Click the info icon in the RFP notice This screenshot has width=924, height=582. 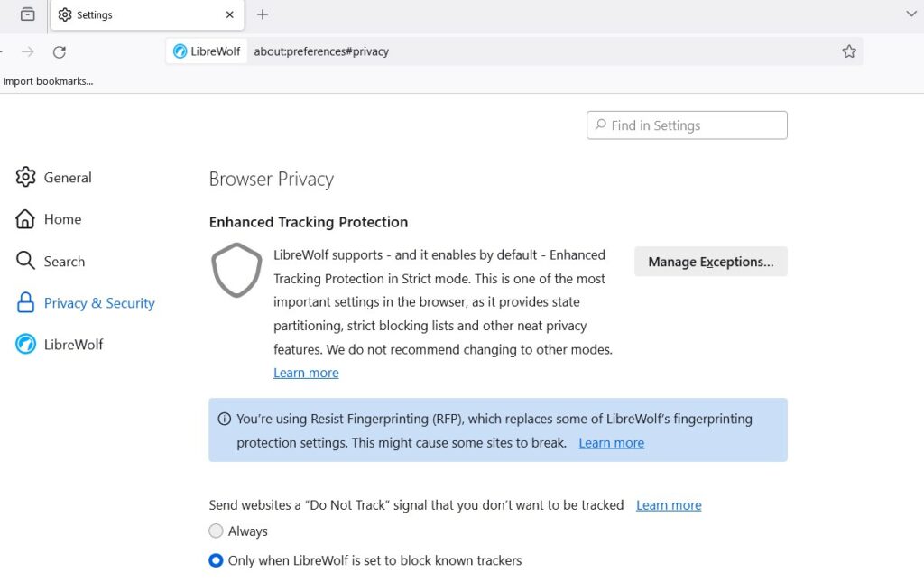(x=224, y=419)
